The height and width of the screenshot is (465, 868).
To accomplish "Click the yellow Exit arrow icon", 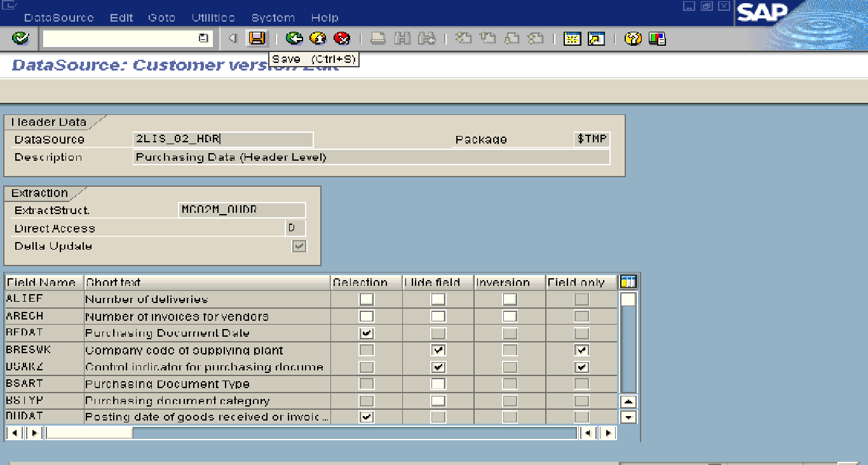I will point(318,39).
